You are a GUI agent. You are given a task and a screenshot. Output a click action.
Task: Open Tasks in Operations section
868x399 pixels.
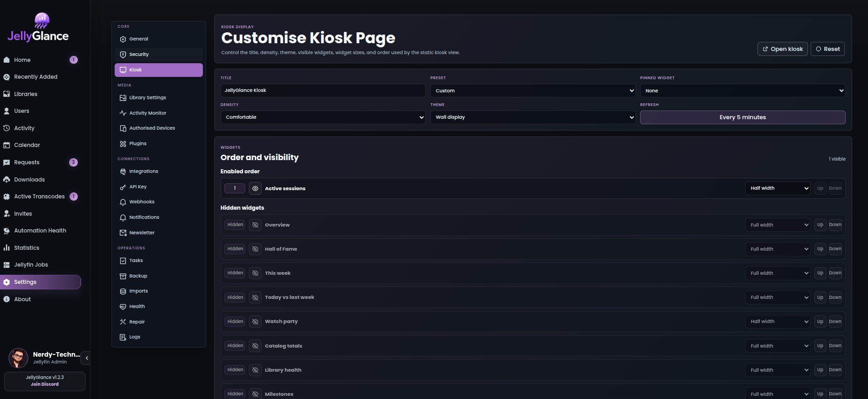pos(159,261)
